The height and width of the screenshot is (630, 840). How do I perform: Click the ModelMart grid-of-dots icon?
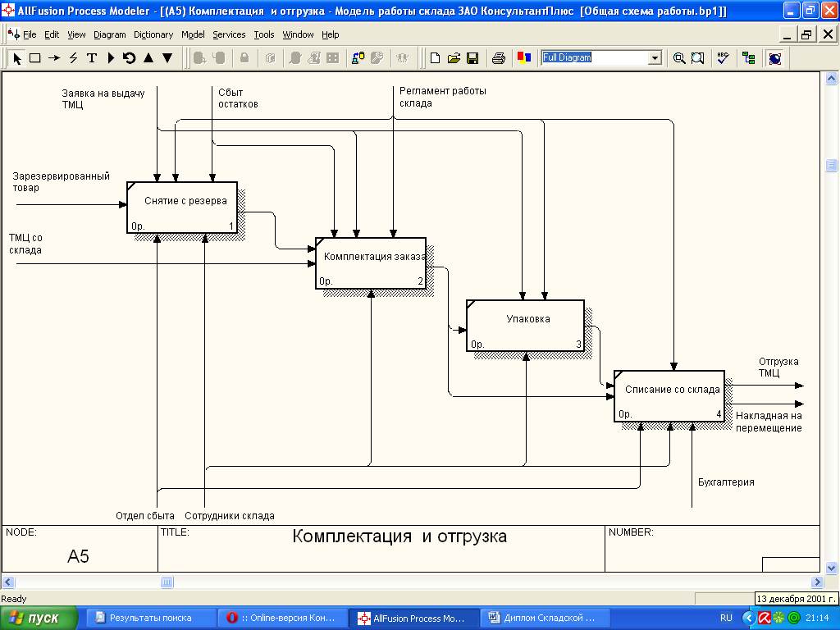(x=333, y=58)
